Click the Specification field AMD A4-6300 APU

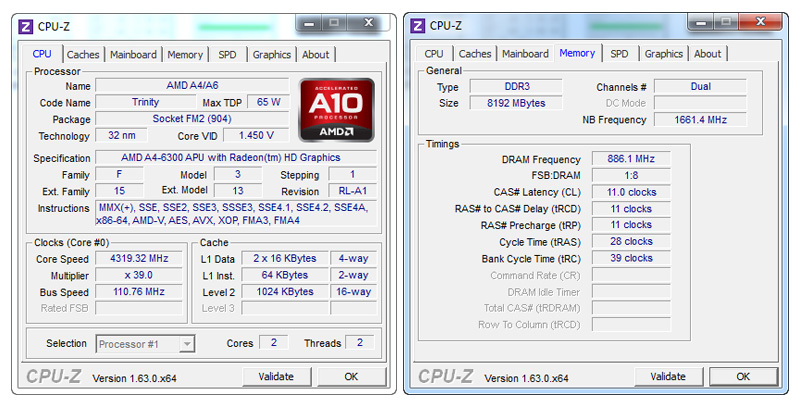(x=236, y=157)
